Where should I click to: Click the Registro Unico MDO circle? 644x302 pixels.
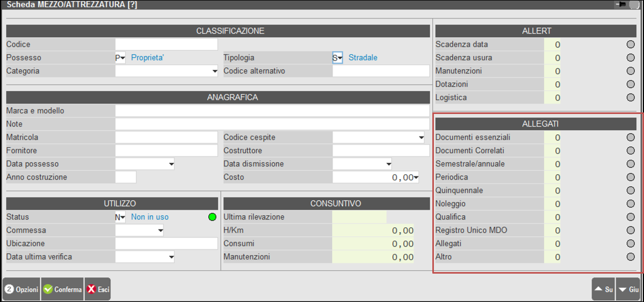[x=630, y=230]
